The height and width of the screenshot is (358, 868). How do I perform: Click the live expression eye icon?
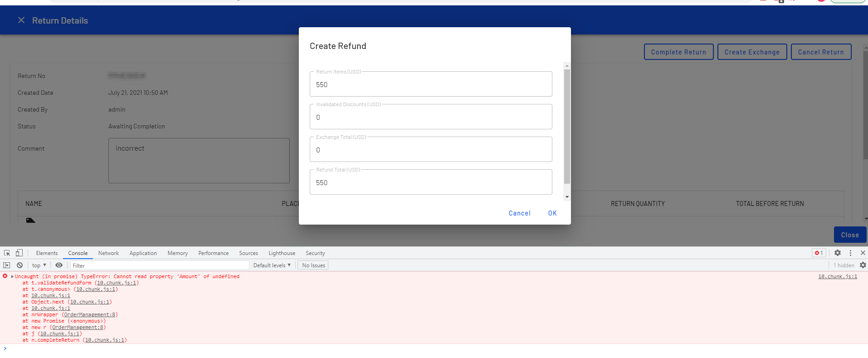pos(59,265)
